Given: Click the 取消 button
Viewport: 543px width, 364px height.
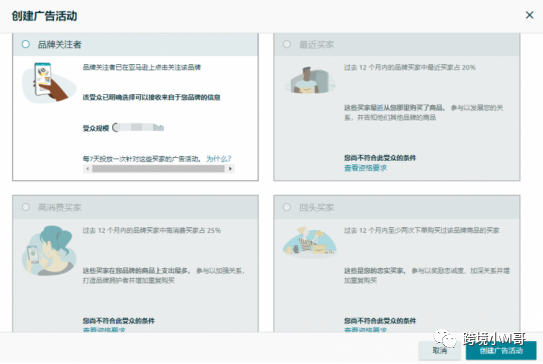Looking at the screenshot, I should (x=439, y=350).
